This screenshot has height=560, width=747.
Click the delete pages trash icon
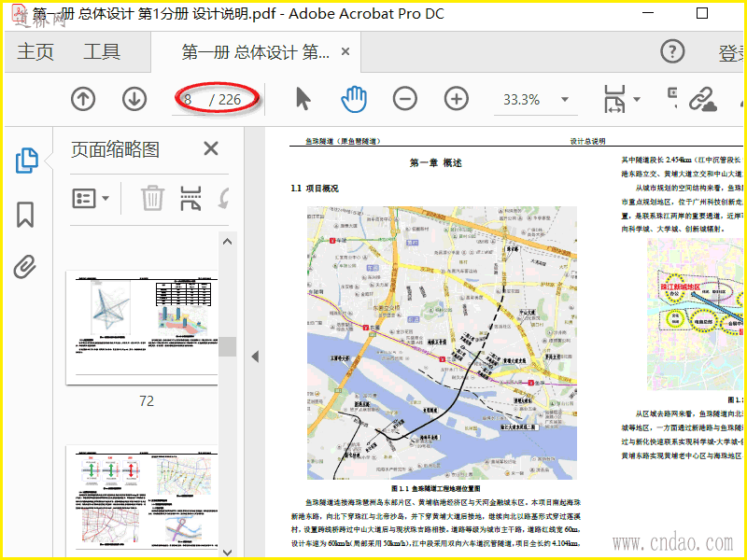152,198
